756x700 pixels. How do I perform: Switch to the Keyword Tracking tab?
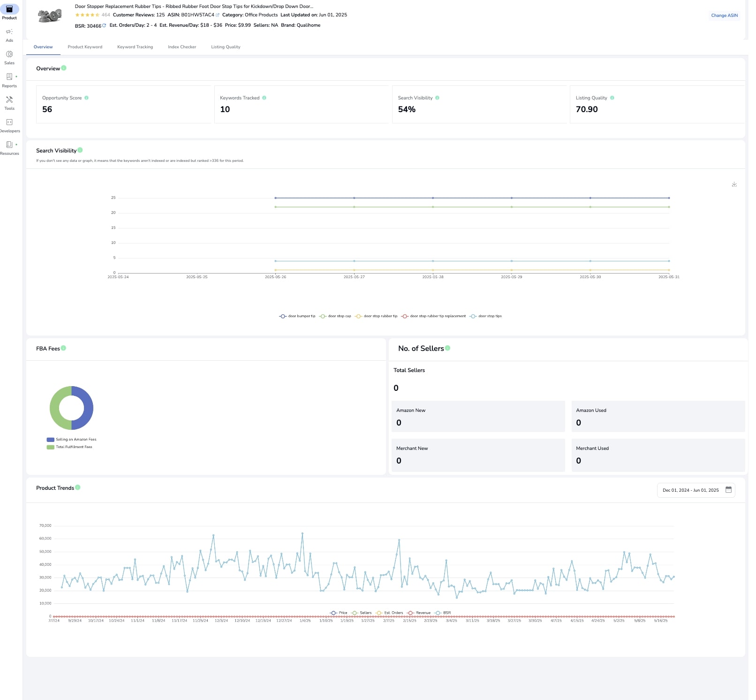(x=135, y=47)
